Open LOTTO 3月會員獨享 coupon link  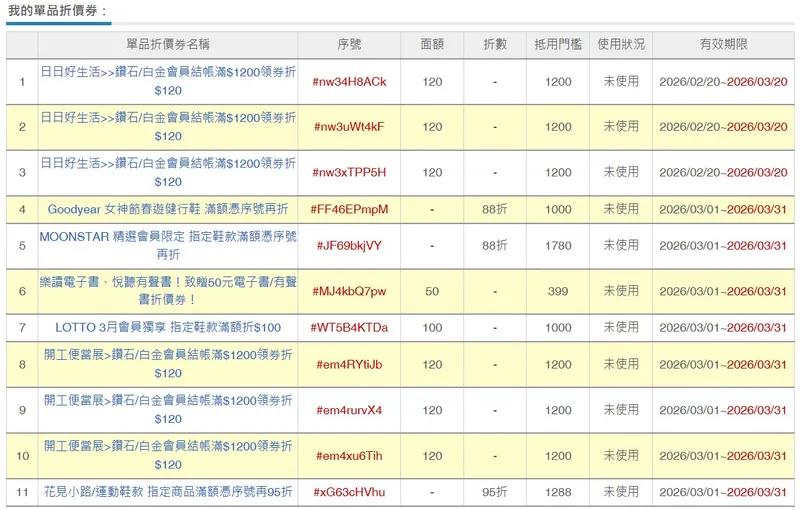tap(168, 327)
